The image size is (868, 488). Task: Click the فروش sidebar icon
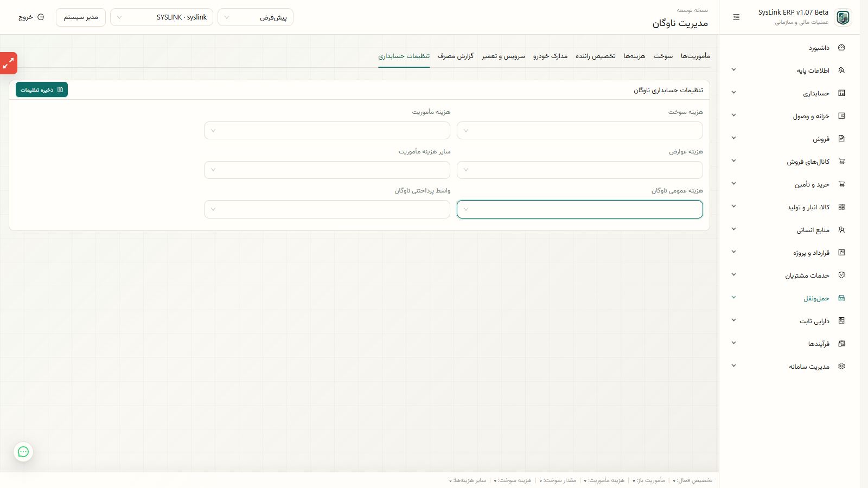tap(841, 139)
